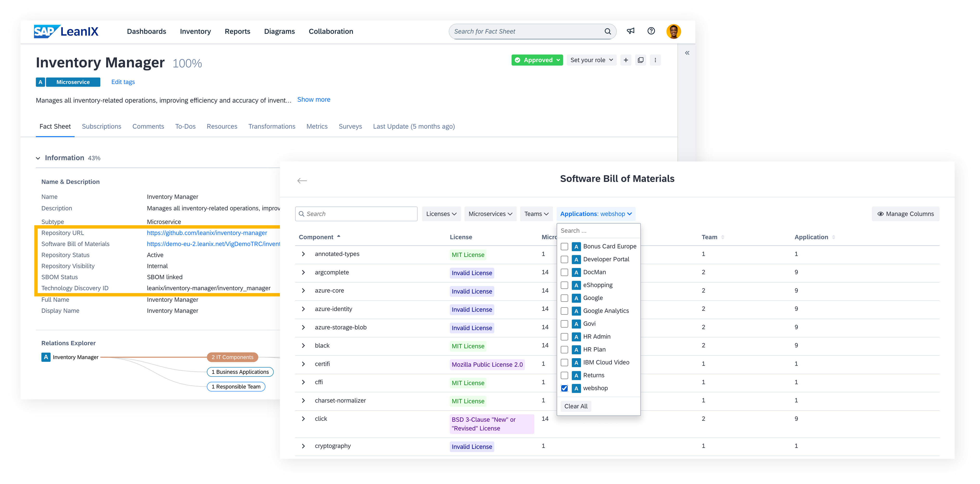This screenshot has height=484, width=980.
Task: Click the SAP LeanIX logo
Action: (66, 32)
